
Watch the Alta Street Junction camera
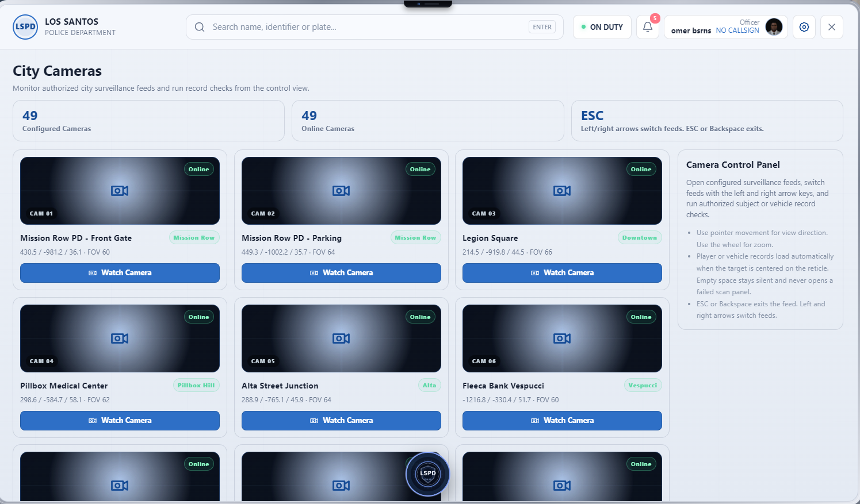[341, 421]
